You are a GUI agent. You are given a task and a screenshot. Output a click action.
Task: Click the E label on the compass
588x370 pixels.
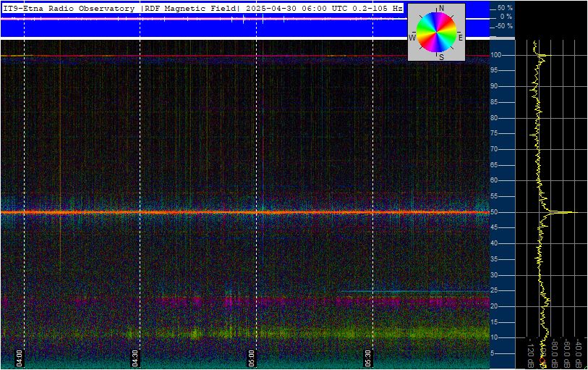coord(461,38)
